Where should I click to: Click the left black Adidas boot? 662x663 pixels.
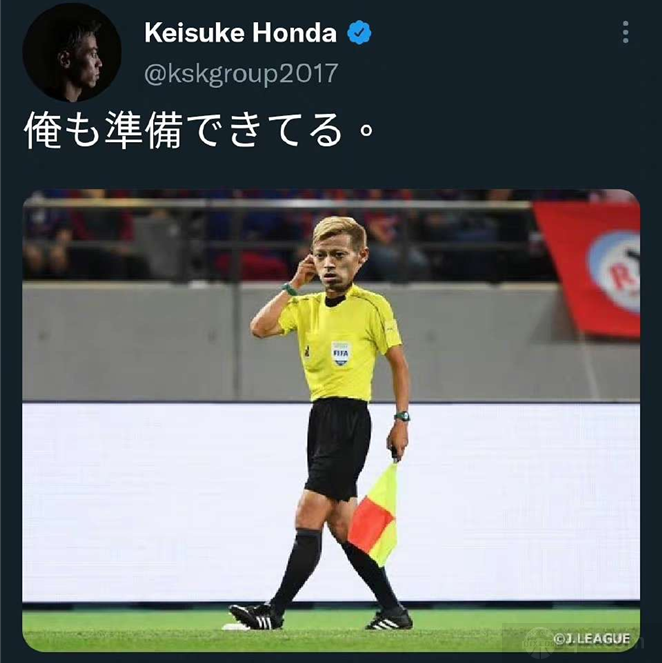(256, 616)
